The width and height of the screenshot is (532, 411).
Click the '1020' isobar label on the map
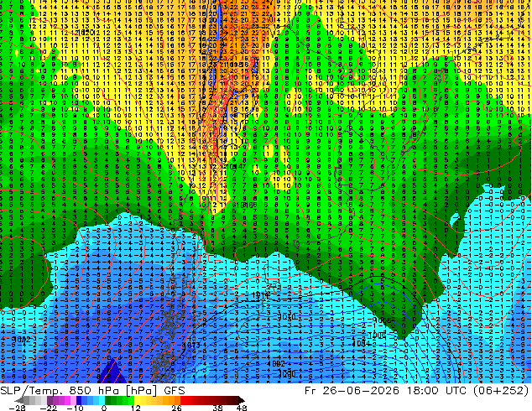(x=86, y=33)
